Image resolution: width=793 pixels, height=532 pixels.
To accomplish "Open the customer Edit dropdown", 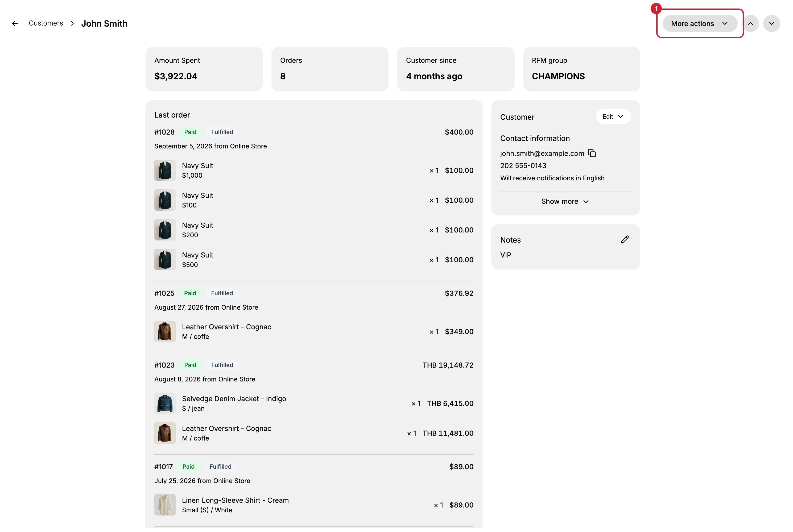I will tap(613, 117).
